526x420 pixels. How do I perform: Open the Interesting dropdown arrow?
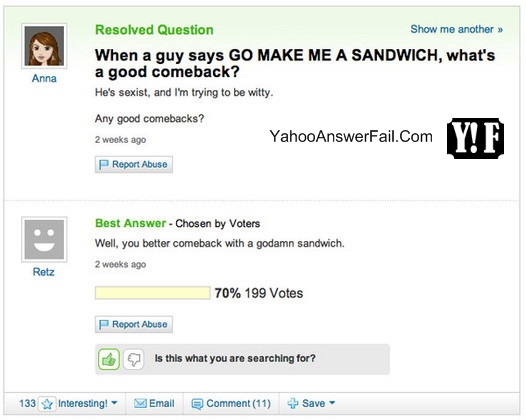[114, 403]
